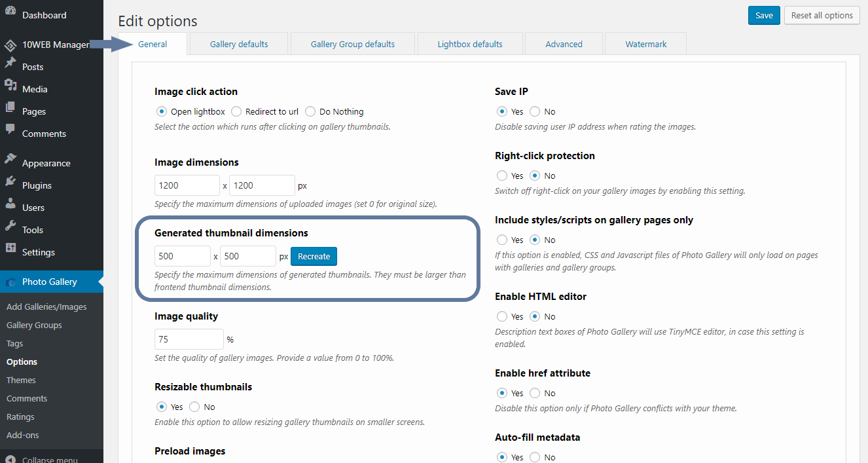Click the Save button
This screenshot has height=463, width=868.
pyautogui.click(x=764, y=16)
